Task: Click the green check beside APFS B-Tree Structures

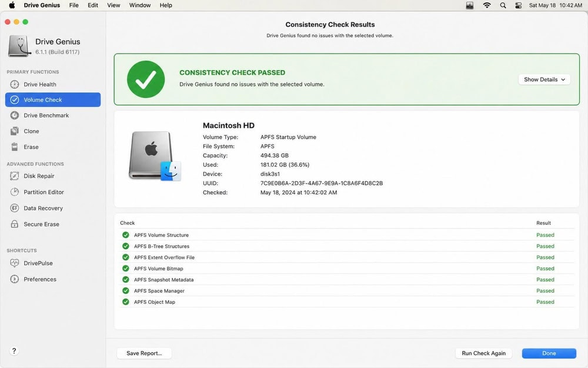Action: (x=126, y=246)
